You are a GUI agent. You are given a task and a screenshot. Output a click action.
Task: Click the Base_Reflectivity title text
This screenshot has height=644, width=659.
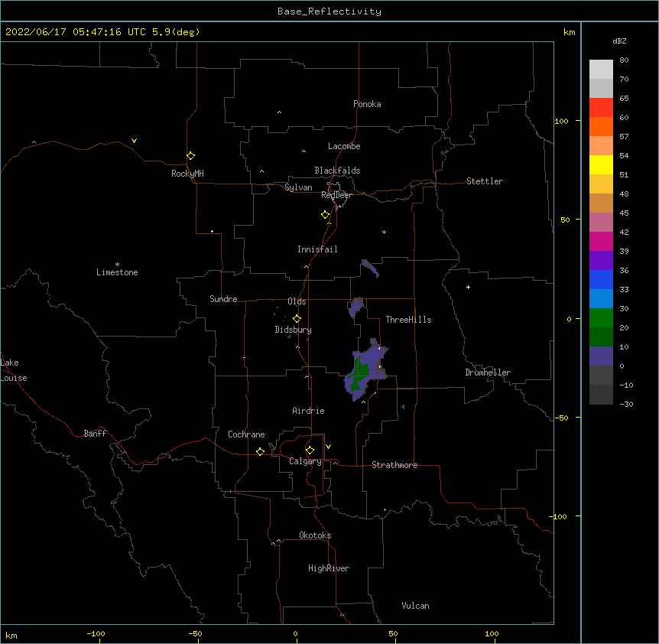329,11
